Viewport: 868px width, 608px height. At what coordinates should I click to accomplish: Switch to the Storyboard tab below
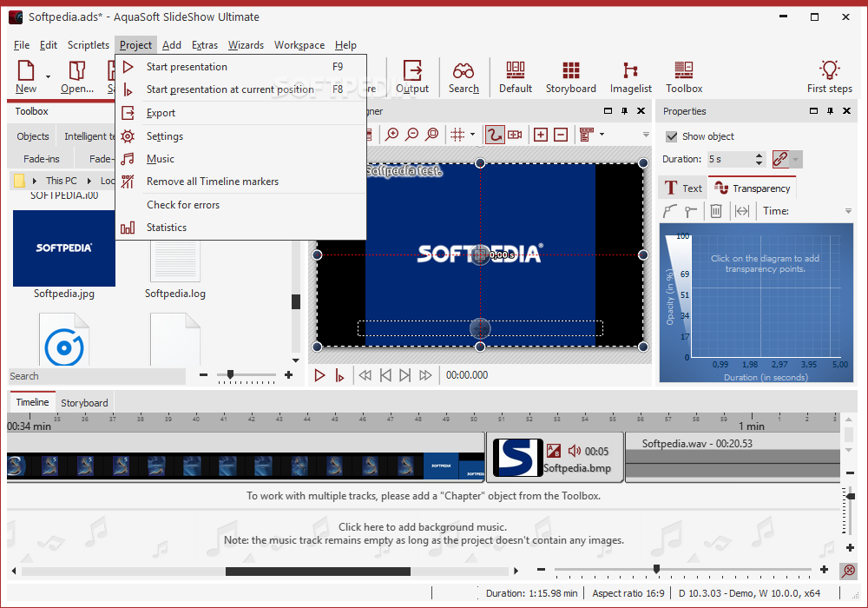[84, 402]
